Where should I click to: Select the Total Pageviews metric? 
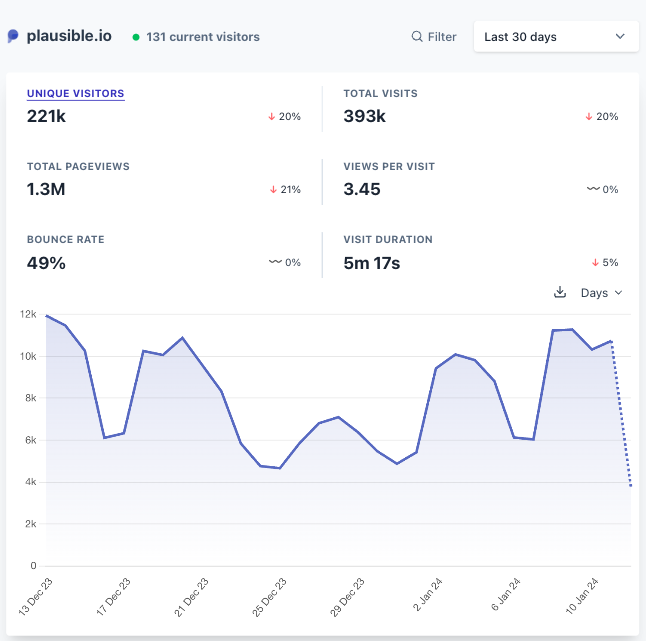(x=78, y=166)
